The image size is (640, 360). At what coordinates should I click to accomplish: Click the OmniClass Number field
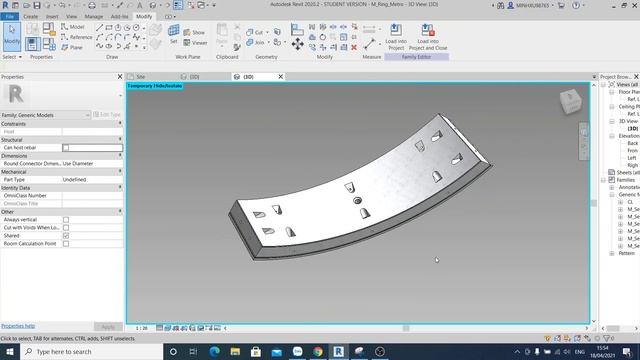click(x=92, y=196)
